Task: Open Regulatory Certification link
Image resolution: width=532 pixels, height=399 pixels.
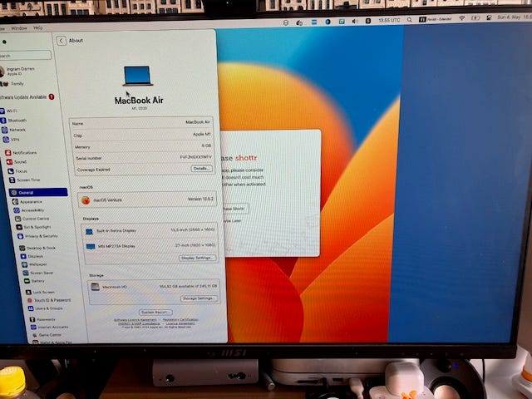Action: pyautogui.click(x=180, y=319)
